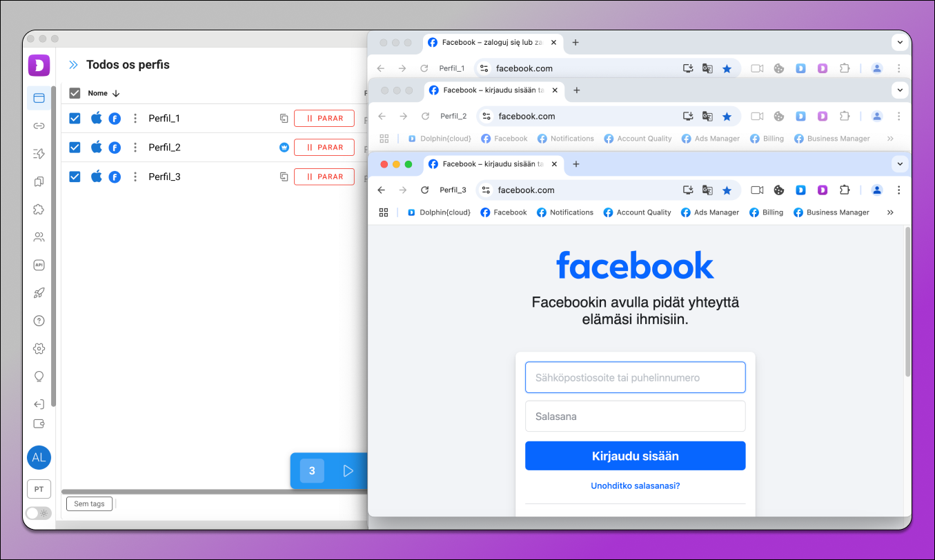Open the three-dot menu for Perfil_3
This screenshot has width=935, height=560.
[x=135, y=177]
